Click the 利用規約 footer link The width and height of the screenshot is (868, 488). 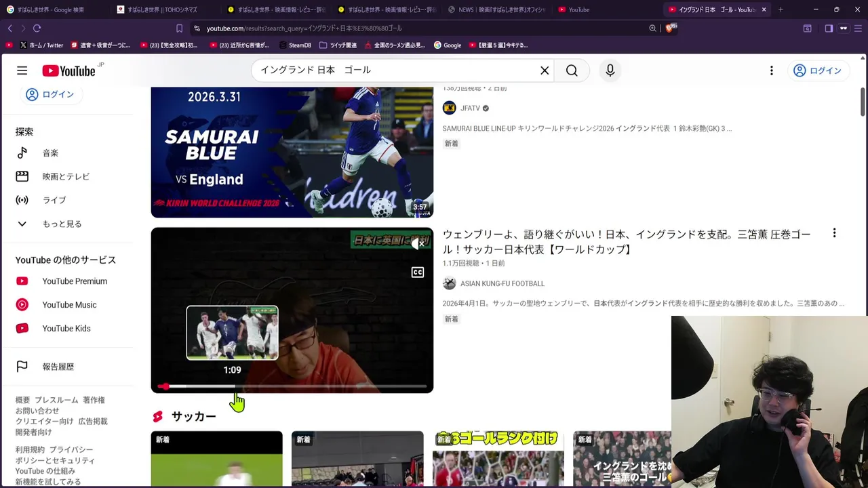pos(30,449)
